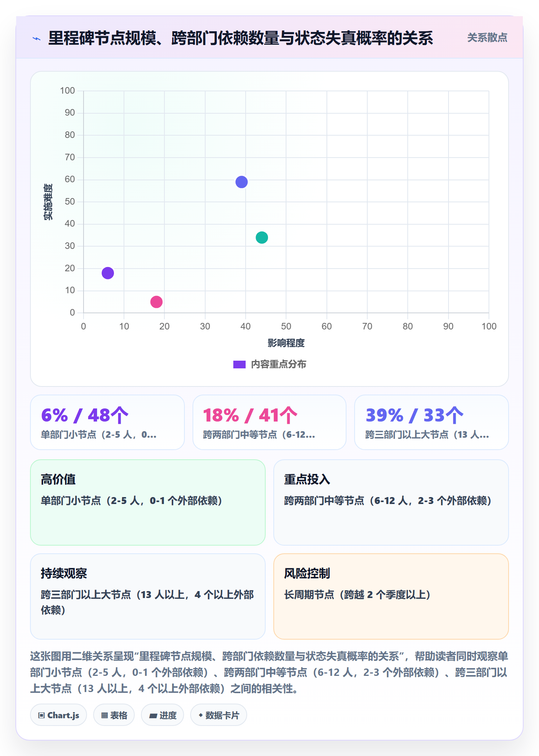Click the 高价值 quadrant card

148,502
